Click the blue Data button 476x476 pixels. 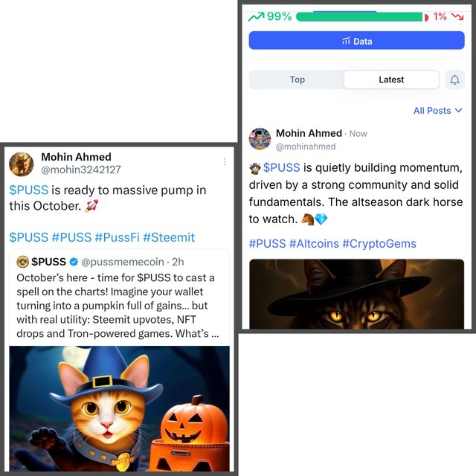[356, 40]
